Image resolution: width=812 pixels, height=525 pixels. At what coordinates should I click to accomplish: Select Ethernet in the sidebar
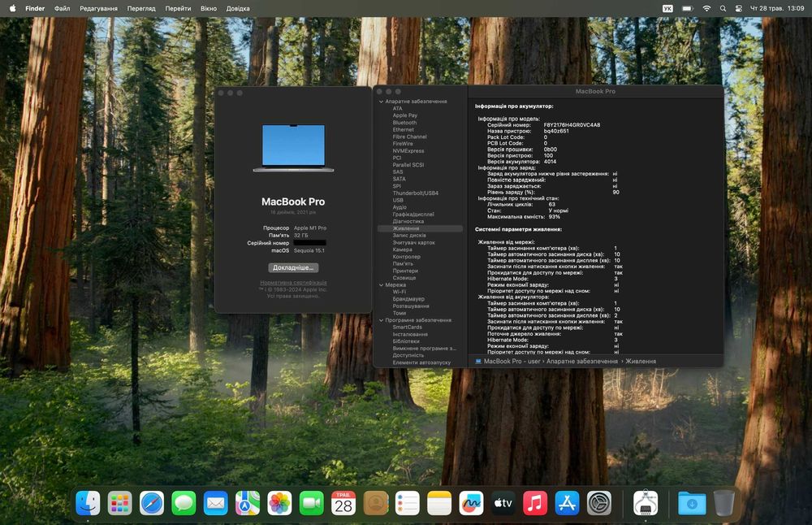pyautogui.click(x=403, y=129)
